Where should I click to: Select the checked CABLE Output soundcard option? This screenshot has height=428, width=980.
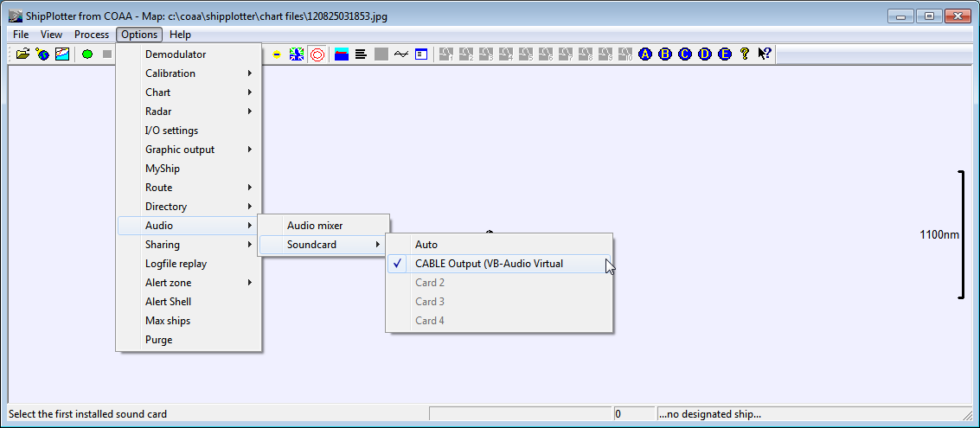click(499, 264)
